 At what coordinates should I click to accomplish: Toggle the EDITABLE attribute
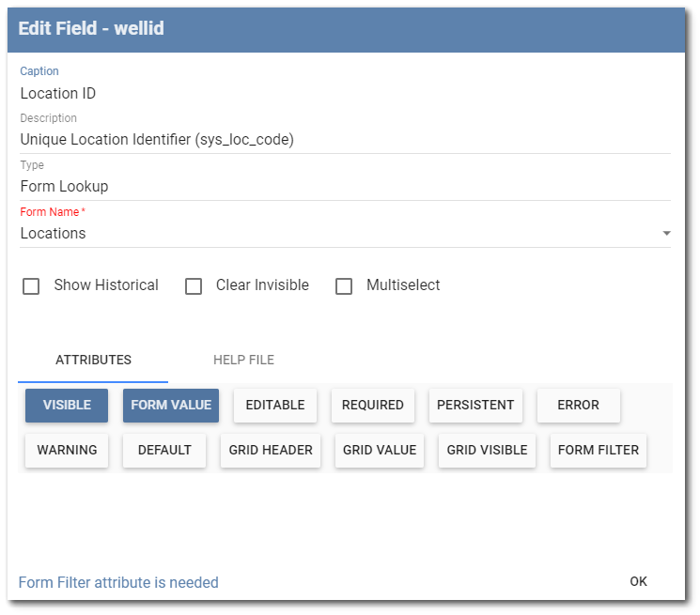pyautogui.click(x=275, y=405)
